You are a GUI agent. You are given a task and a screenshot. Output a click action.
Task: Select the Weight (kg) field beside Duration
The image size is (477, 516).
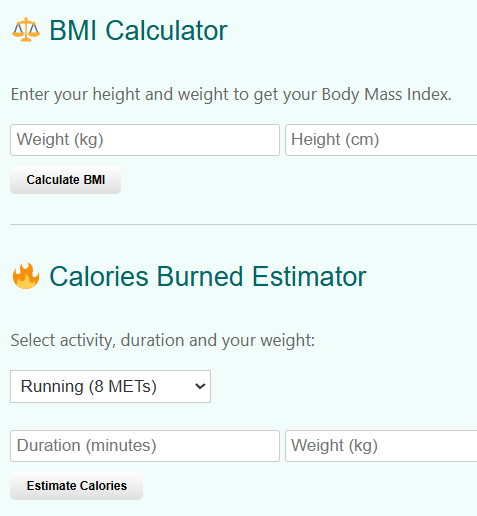pyautogui.click(x=381, y=446)
